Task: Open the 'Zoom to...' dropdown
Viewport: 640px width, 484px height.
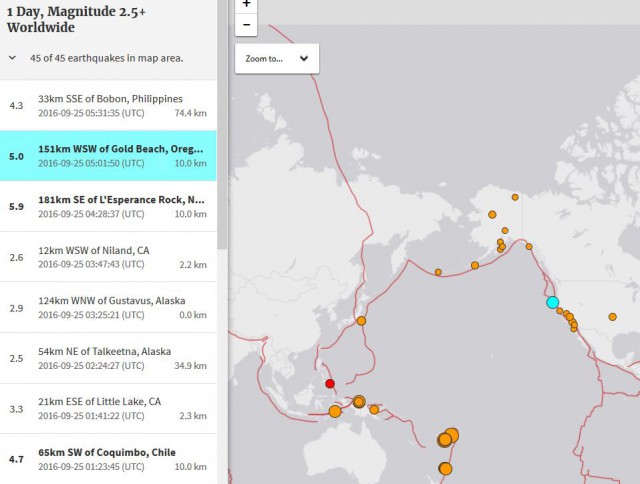Action: [x=277, y=59]
